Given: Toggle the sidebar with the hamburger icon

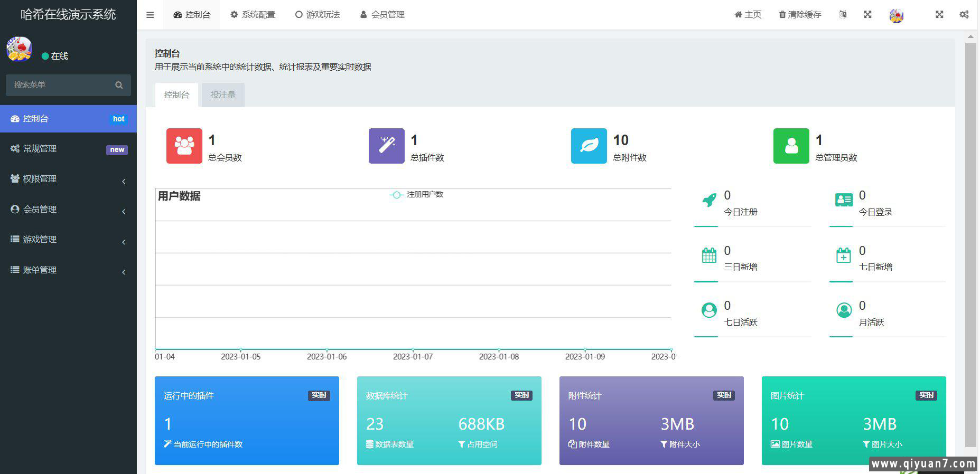Looking at the screenshot, I should point(150,15).
